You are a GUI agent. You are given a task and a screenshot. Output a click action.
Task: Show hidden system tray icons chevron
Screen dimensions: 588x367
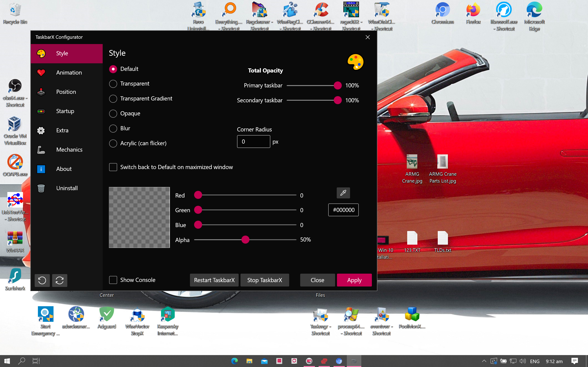484,361
